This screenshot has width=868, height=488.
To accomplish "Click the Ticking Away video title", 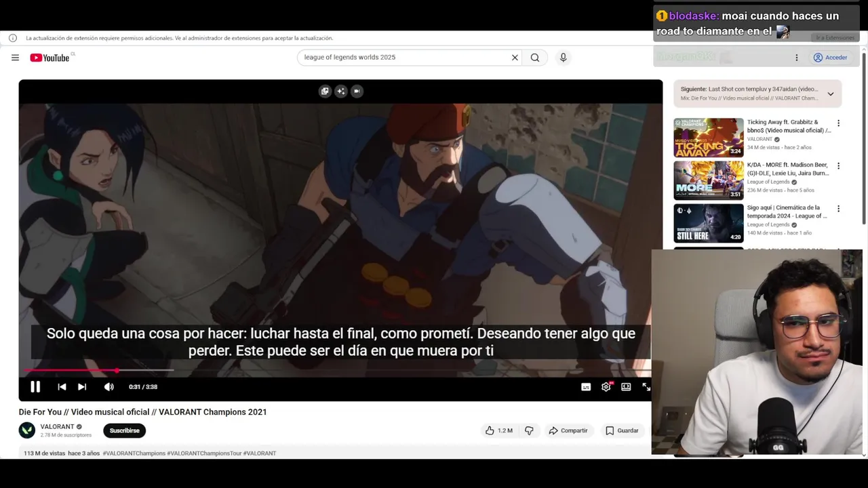I will (789, 126).
